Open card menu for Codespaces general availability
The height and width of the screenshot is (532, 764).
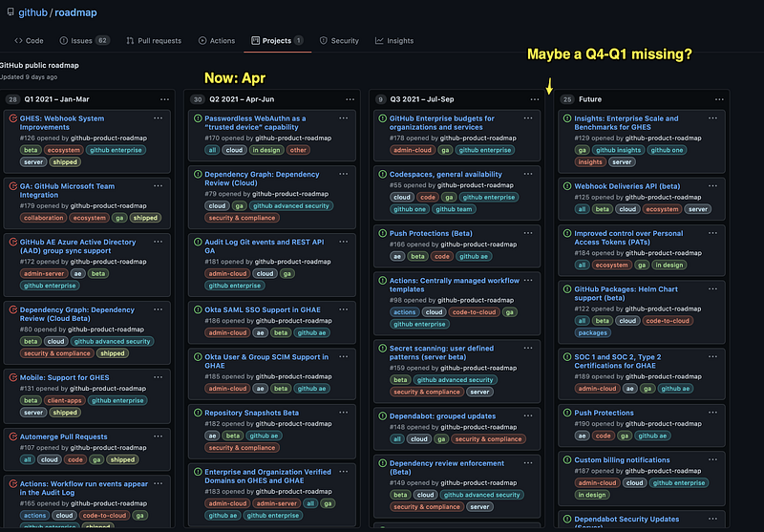tap(528, 174)
